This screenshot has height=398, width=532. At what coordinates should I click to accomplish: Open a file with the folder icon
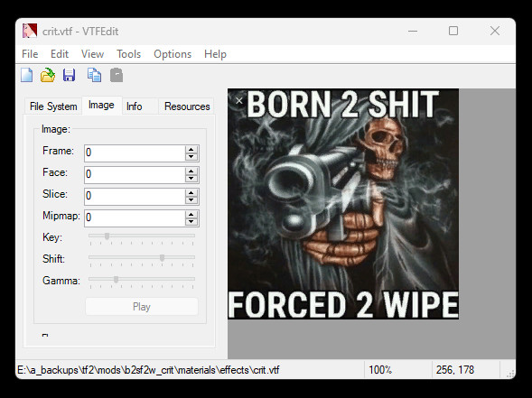[48, 75]
